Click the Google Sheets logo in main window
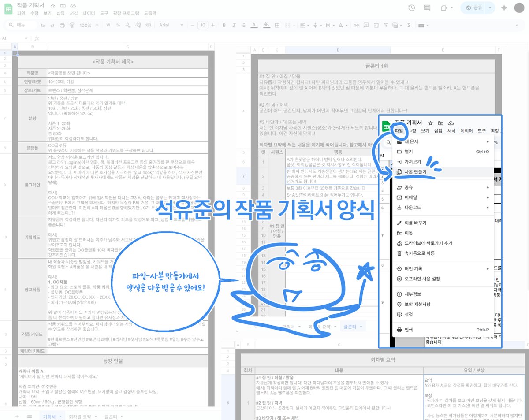Viewport: 529px width, 420px height. coord(8,9)
